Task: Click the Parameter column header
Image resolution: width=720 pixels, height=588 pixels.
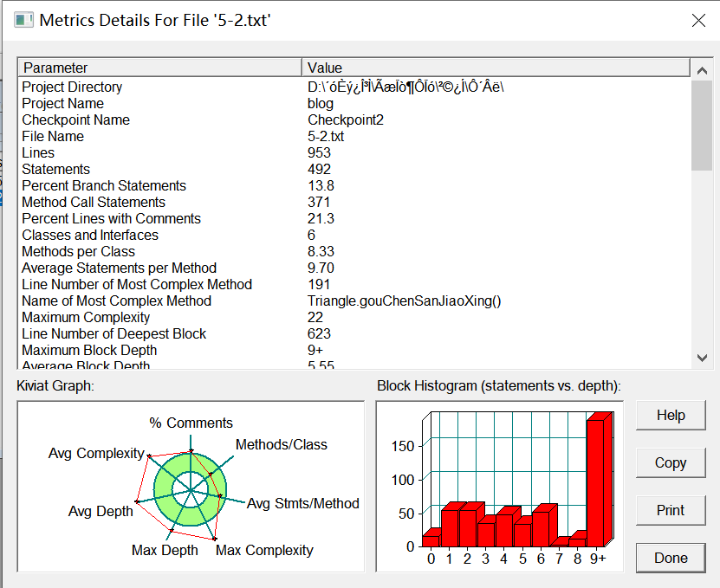Action: coord(159,68)
